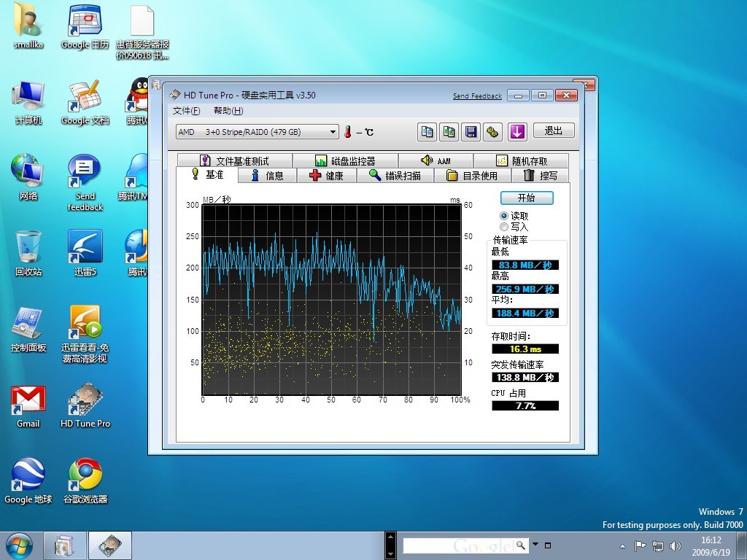This screenshot has height=560, width=747.
Task: Show hidden system tray icons arrow
Action: pos(622,545)
